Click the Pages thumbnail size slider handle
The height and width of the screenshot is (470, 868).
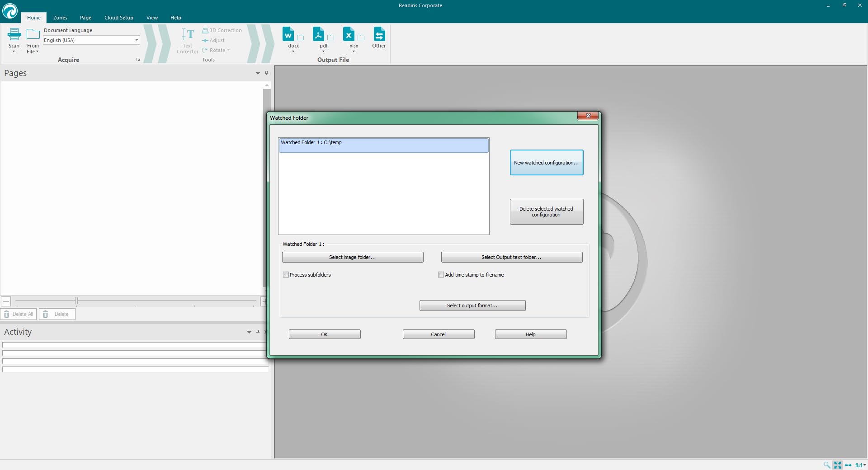pyautogui.click(x=76, y=301)
